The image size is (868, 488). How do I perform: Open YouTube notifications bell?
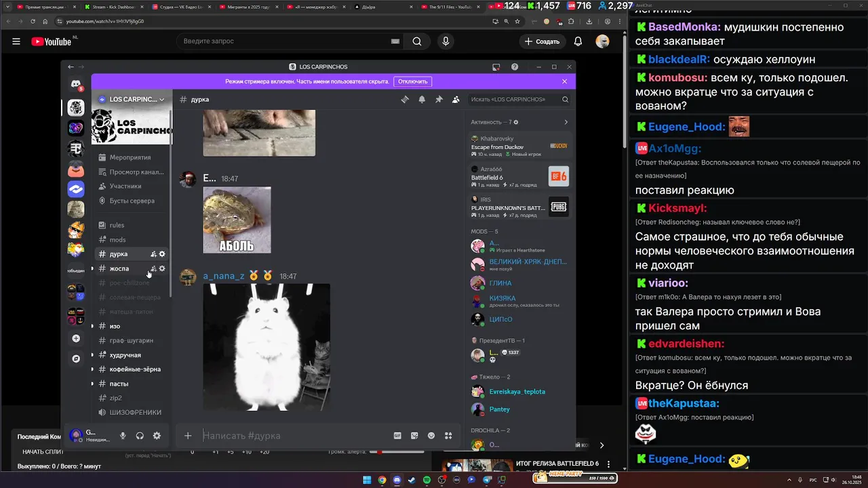click(578, 41)
